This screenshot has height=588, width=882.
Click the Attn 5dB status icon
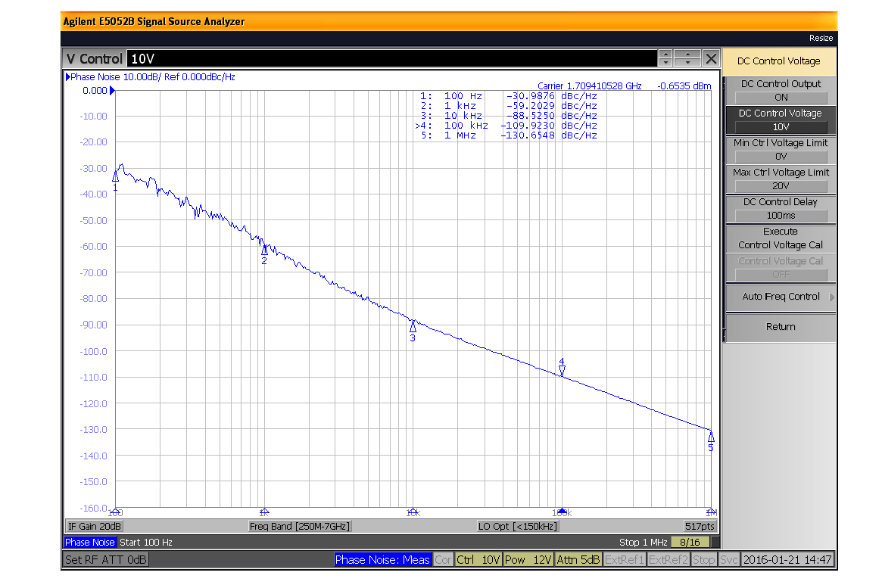[x=578, y=559]
